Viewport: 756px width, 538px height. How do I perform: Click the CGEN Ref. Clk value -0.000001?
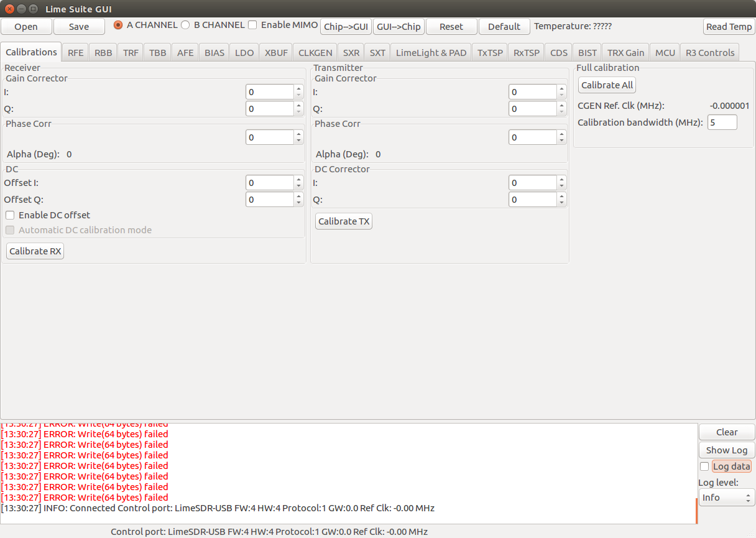coord(729,106)
